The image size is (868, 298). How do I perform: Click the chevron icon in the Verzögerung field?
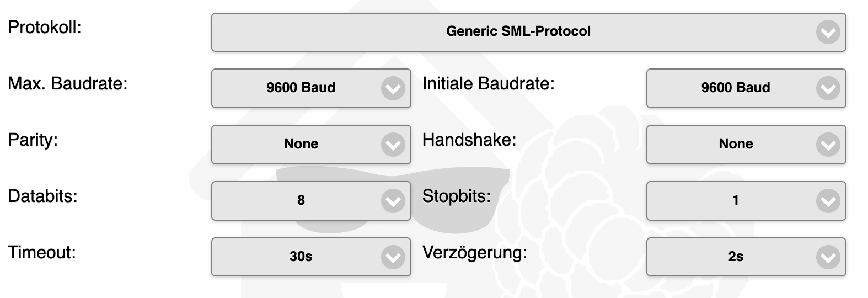pyautogui.click(x=828, y=258)
